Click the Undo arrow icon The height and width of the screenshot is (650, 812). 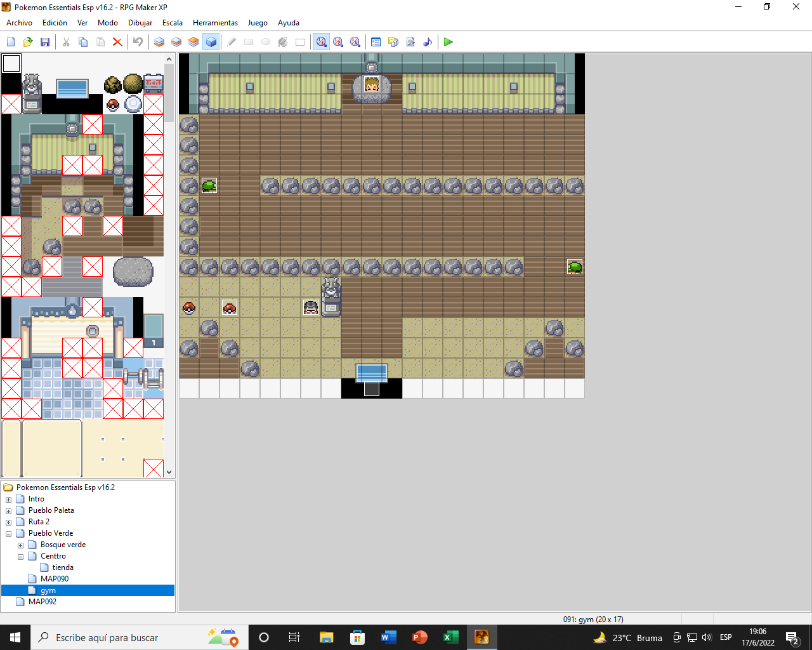coord(138,42)
